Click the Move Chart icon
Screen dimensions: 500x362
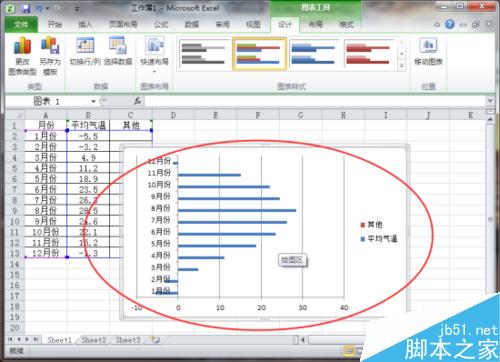coord(428,51)
